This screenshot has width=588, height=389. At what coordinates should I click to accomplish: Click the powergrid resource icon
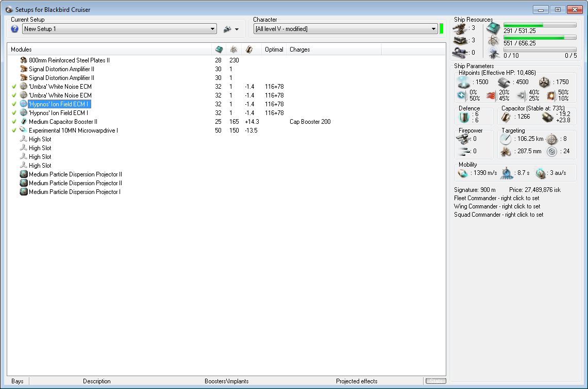[494, 41]
